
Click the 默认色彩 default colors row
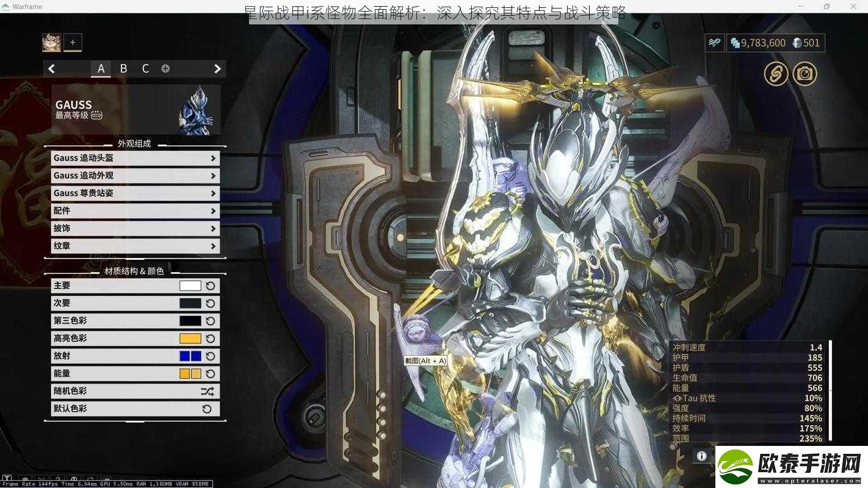(135, 409)
